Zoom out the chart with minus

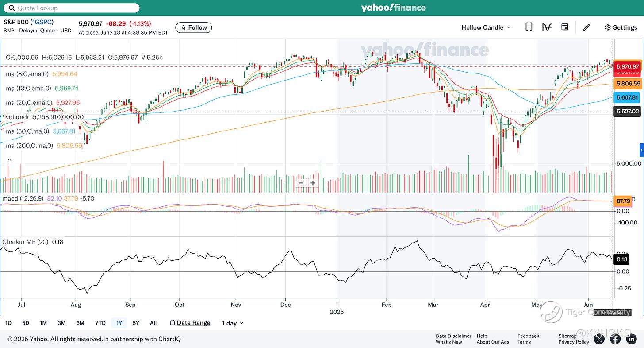(x=301, y=183)
